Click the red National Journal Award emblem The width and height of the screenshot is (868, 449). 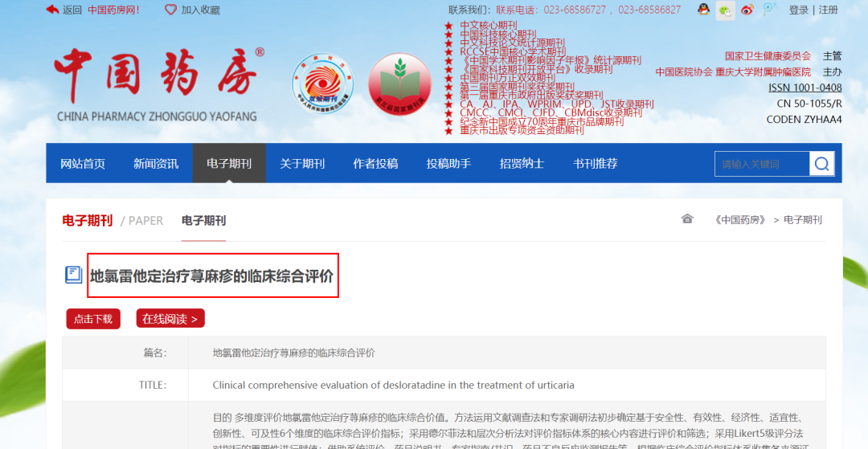tap(399, 84)
